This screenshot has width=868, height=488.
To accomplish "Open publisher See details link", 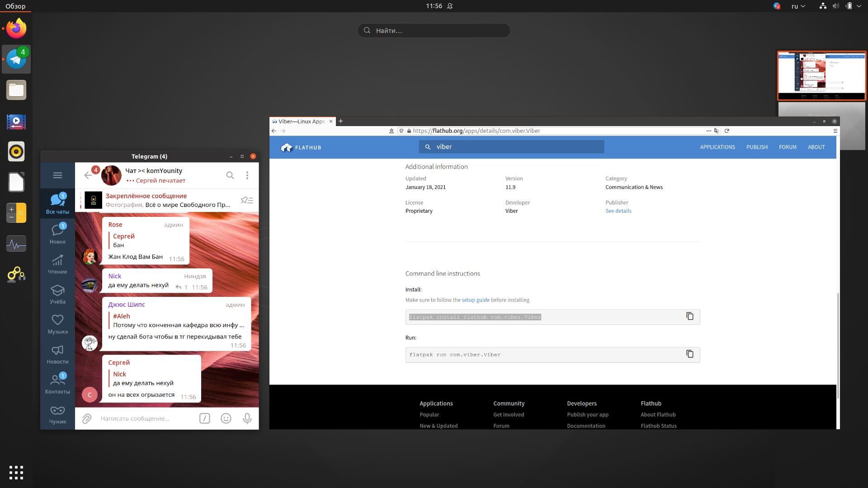I will (618, 211).
